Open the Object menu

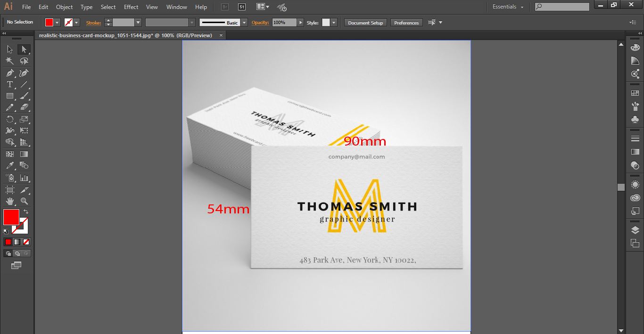[x=64, y=7]
